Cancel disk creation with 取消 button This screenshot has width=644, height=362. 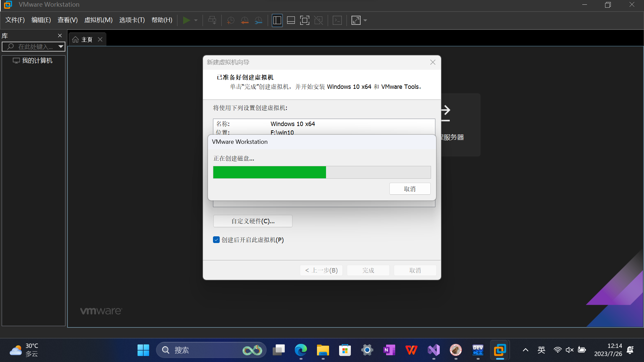[410, 189]
